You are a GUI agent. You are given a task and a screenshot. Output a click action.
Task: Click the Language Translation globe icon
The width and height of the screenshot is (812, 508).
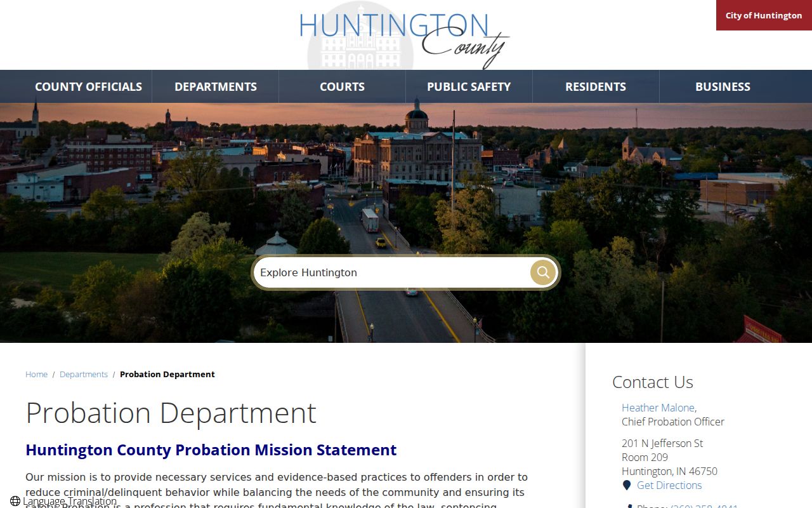pos(15,501)
